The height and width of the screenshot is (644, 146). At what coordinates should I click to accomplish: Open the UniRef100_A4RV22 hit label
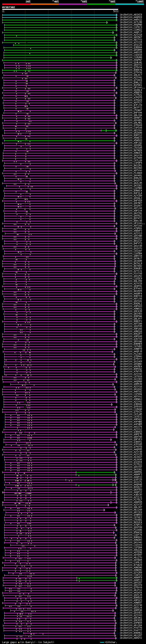(131, 20)
